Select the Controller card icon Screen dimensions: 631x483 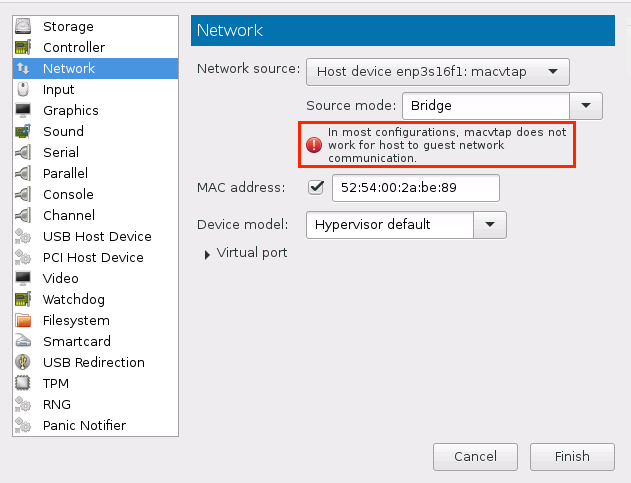pyautogui.click(x=23, y=48)
